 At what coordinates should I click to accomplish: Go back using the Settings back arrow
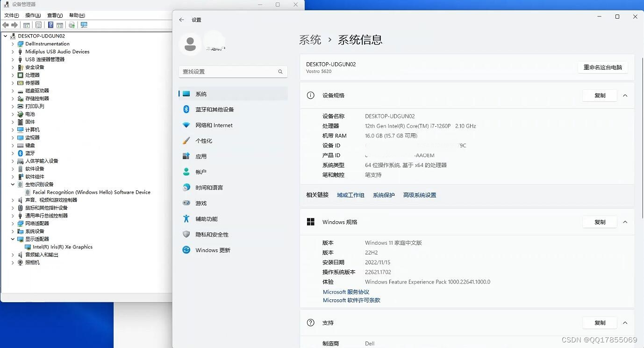182,20
